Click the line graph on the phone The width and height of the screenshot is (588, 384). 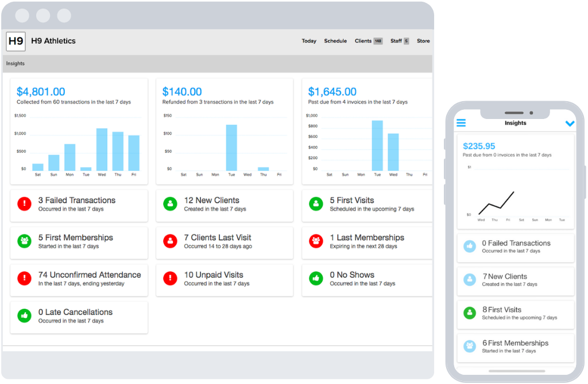[x=496, y=203]
